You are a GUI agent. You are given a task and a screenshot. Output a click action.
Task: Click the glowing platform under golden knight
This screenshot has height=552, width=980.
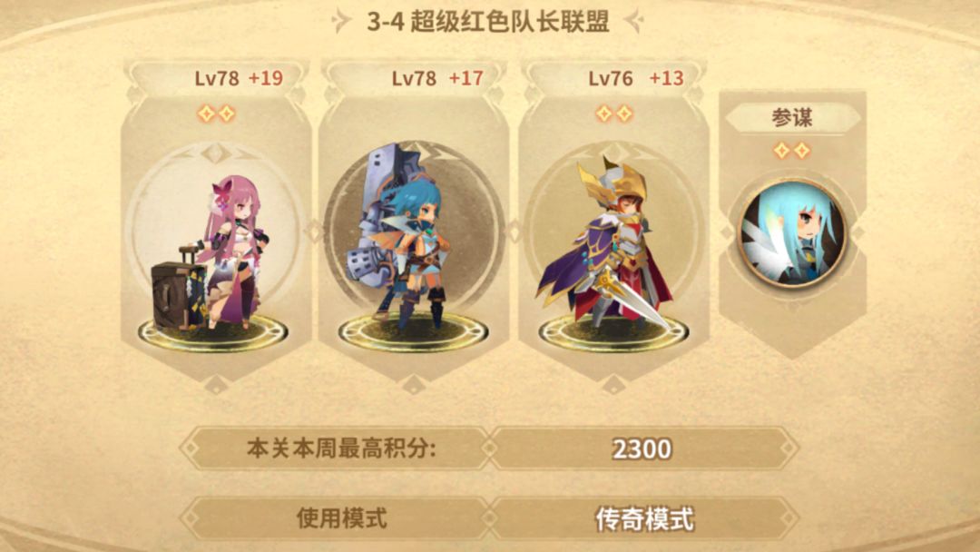[613, 333]
